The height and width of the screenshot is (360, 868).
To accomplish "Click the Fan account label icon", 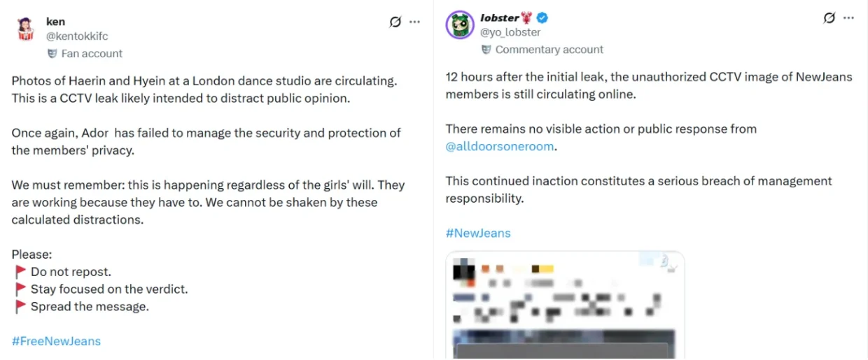I will tap(52, 53).
